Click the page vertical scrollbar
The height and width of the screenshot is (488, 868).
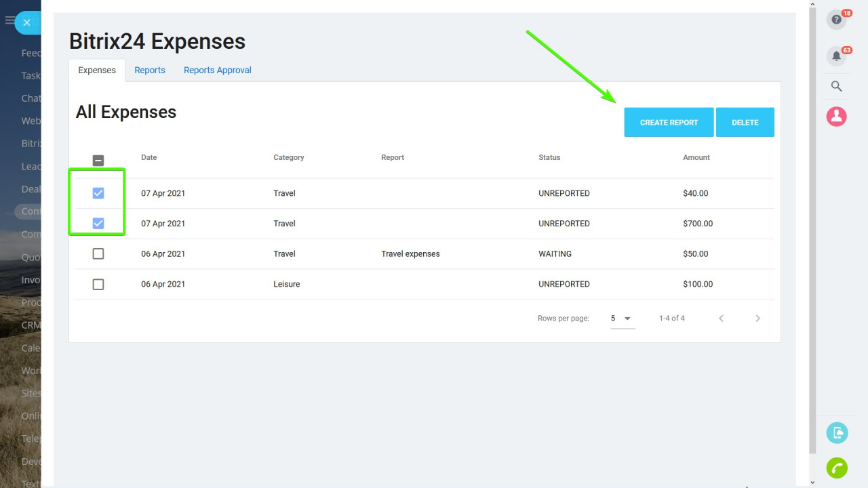tap(812, 232)
